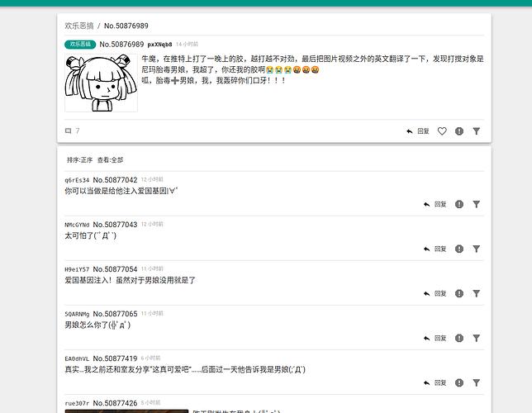The image size is (532, 413).
Task: Click main post number next to pxXNqb8
Action: pyautogui.click(x=121, y=45)
